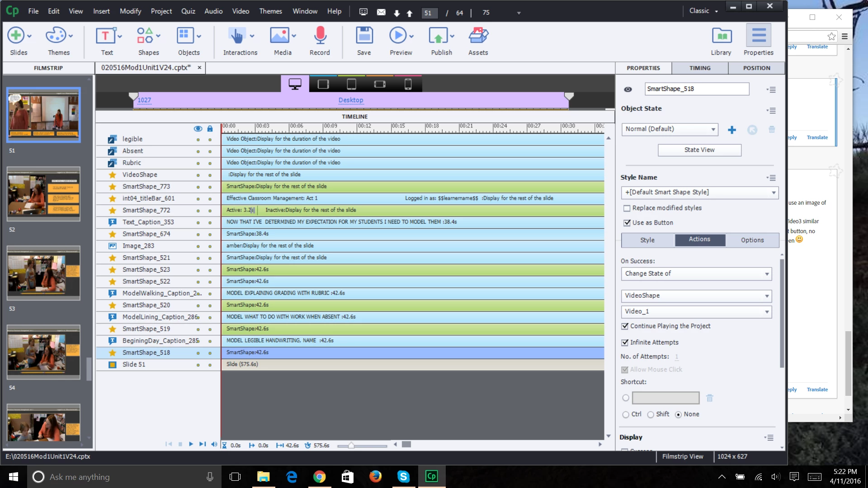The height and width of the screenshot is (488, 868).
Task: Click the Publish icon
Action: tap(438, 36)
